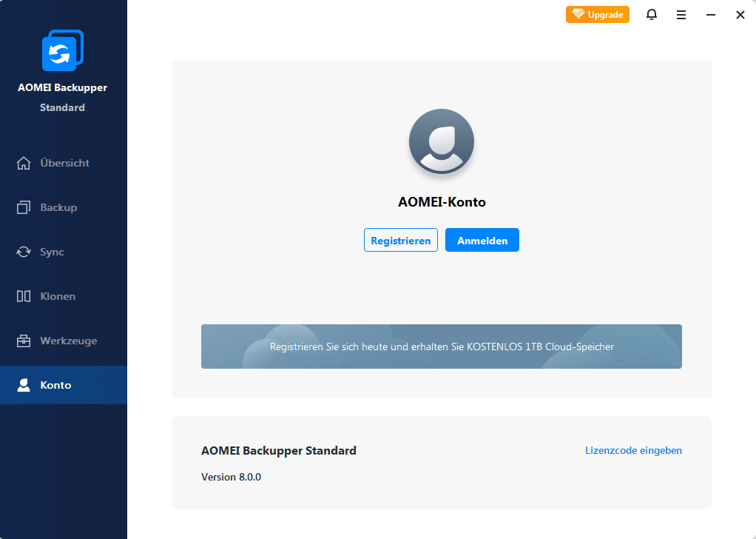
Task: Switch to Sync section
Action: point(64,252)
